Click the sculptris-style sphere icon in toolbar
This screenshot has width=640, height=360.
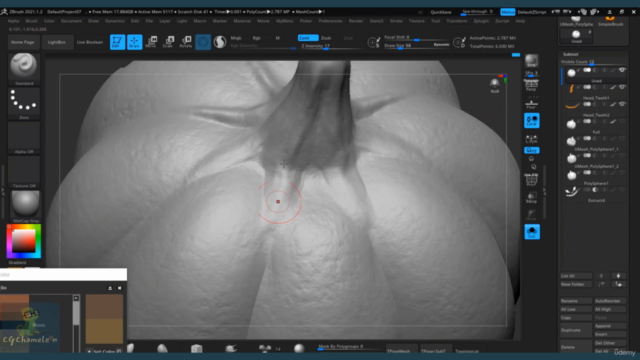point(220,42)
